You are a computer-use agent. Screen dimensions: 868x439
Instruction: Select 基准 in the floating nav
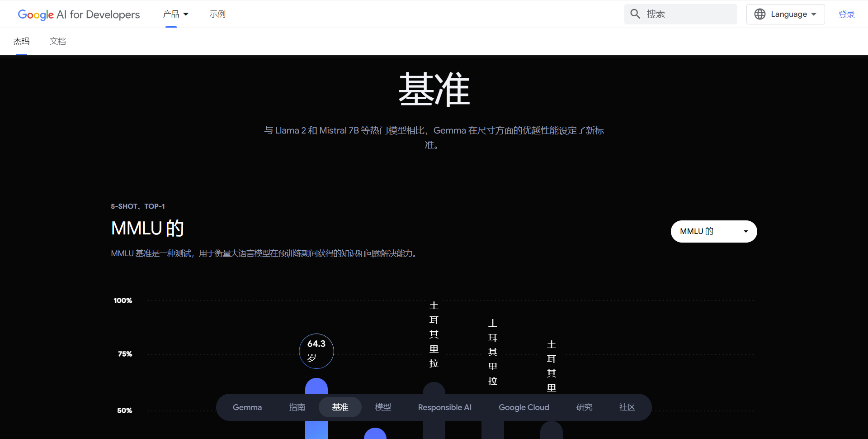[x=340, y=407]
